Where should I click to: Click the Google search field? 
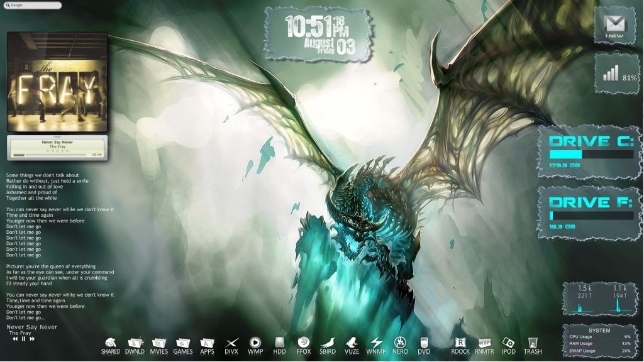pyautogui.click(x=33, y=5)
